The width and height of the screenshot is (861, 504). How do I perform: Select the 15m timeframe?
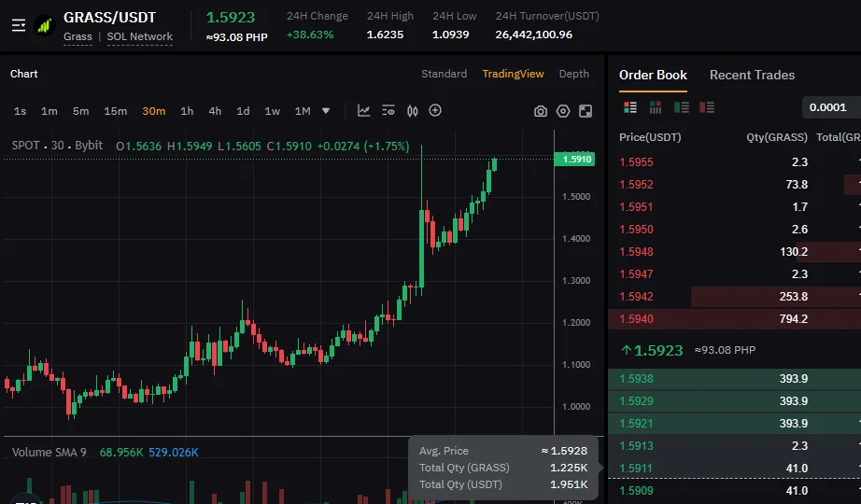115,111
